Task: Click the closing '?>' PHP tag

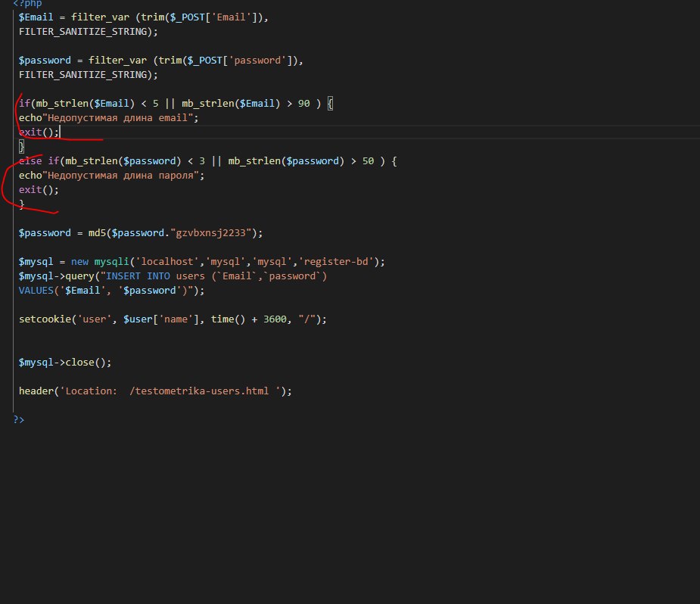Action: [19, 419]
